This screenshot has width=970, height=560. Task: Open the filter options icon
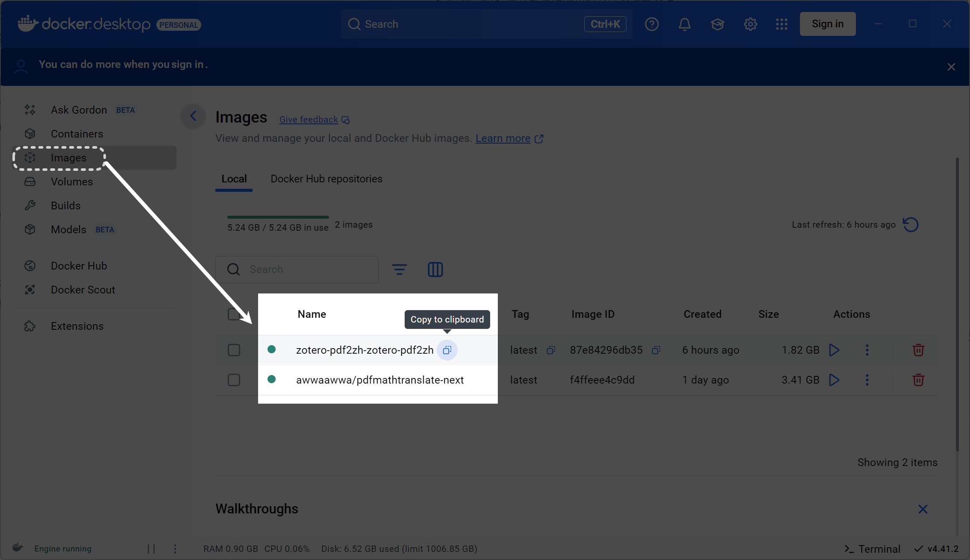point(399,270)
